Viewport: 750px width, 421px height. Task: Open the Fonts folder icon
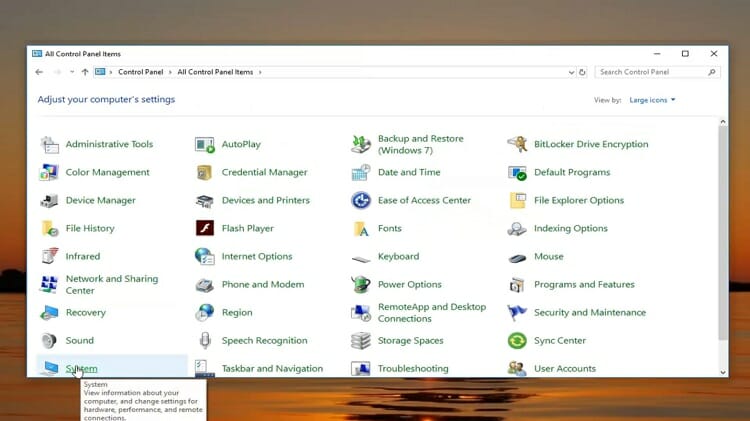tap(361, 228)
